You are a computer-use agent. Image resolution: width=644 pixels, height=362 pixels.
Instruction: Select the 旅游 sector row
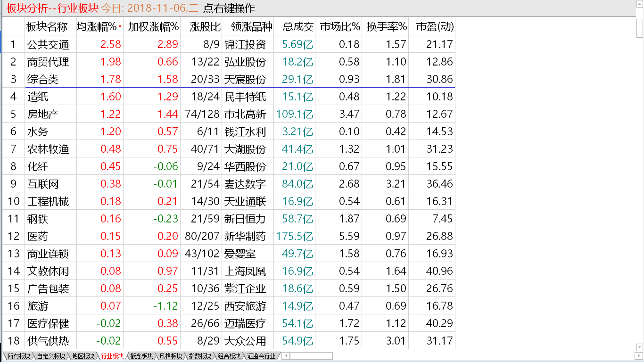tap(229, 306)
